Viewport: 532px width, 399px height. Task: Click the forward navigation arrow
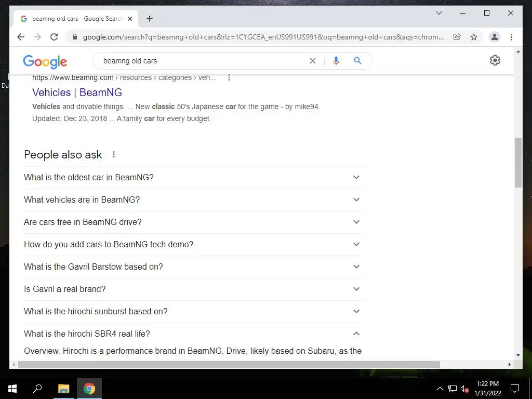pos(37,37)
